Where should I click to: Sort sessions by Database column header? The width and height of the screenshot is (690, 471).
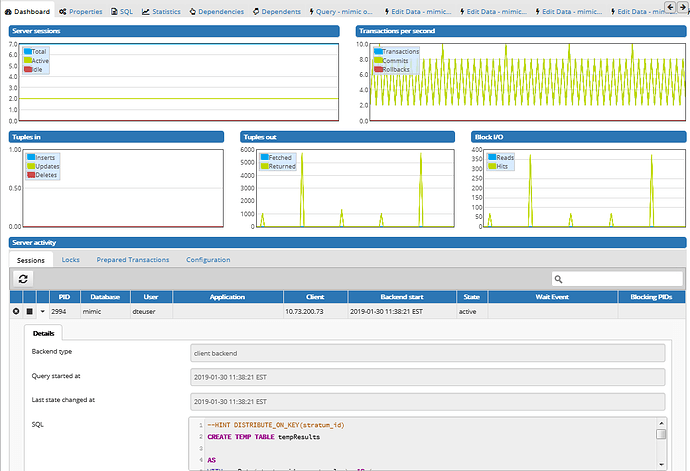[105, 297]
